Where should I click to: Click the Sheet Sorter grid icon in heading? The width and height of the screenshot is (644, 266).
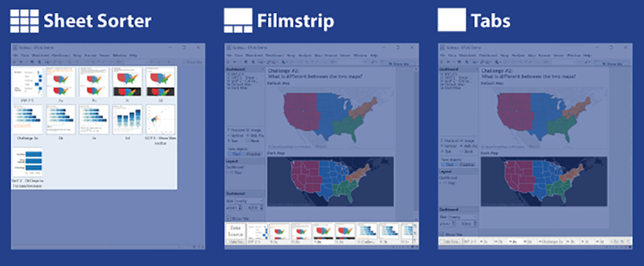point(24,21)
